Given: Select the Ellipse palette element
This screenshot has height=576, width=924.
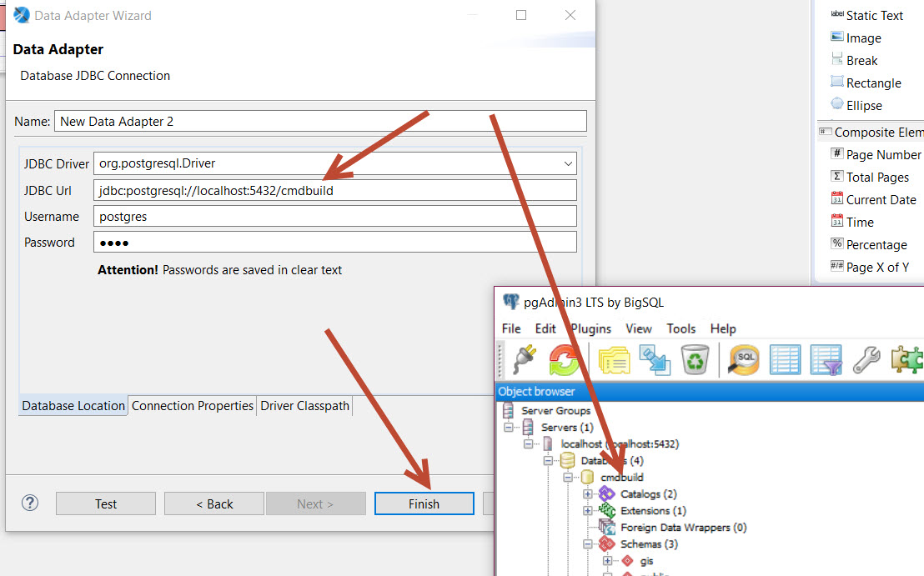Looking at the screenshot, I should (x=863, y=106).
